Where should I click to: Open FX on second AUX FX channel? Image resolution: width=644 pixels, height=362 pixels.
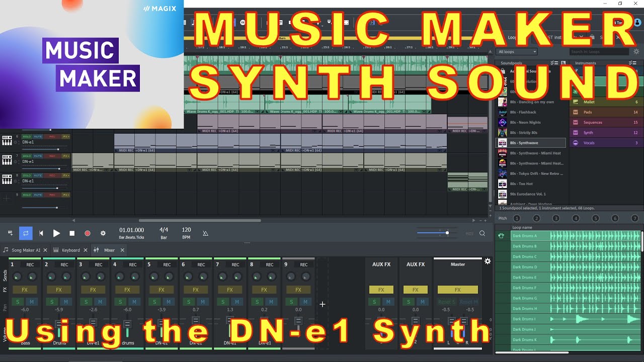pyautogui.click(x=416, y=290)
